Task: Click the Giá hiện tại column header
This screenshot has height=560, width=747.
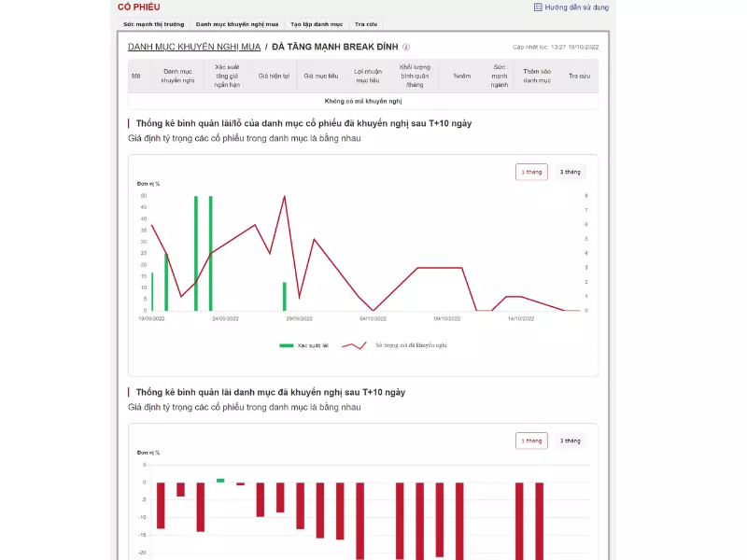Action: point(274,76)
